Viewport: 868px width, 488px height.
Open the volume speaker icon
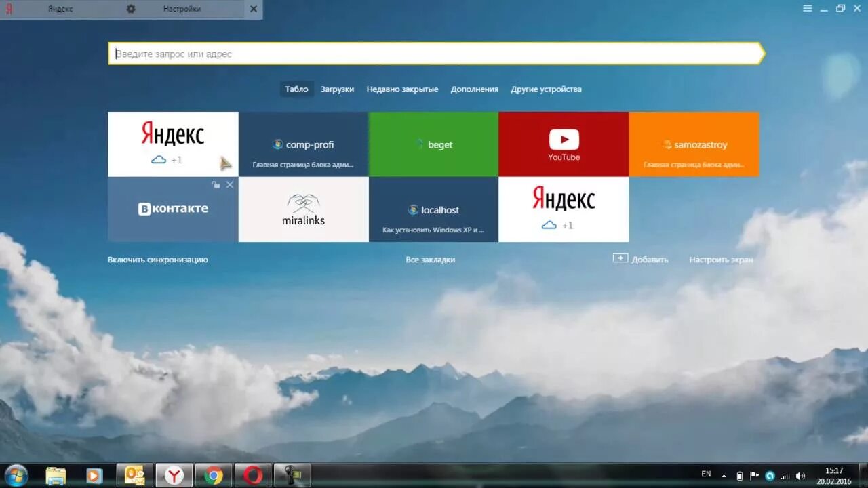pos(801,476)
